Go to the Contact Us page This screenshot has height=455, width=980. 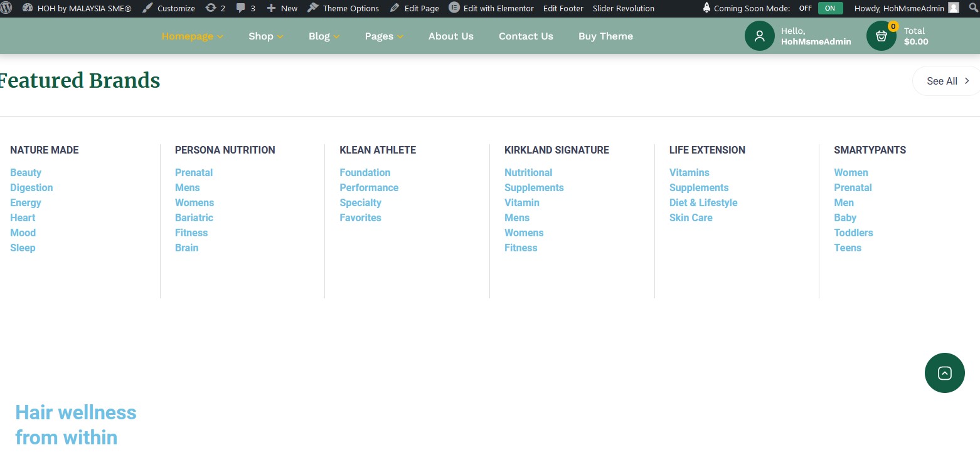click(x=526, y=36)
